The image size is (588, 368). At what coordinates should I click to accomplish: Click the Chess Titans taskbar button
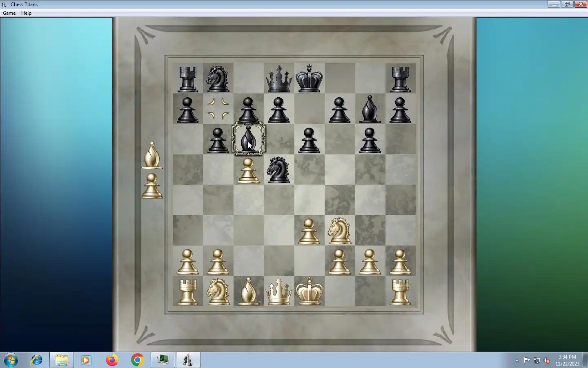188,360
